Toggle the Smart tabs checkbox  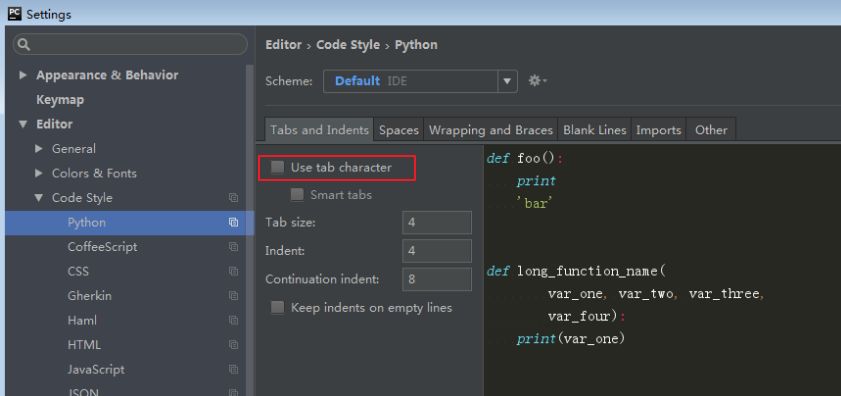point(297,195)
